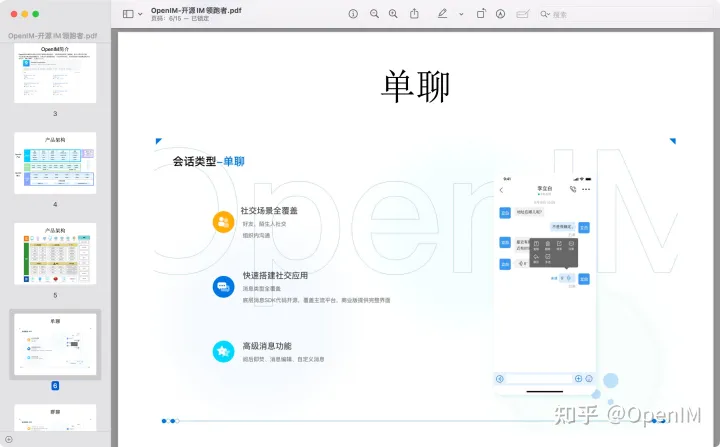Screen dimensions: 720x447
Task: Click page number label 5 in sidebar
Action: click(55, 295)
